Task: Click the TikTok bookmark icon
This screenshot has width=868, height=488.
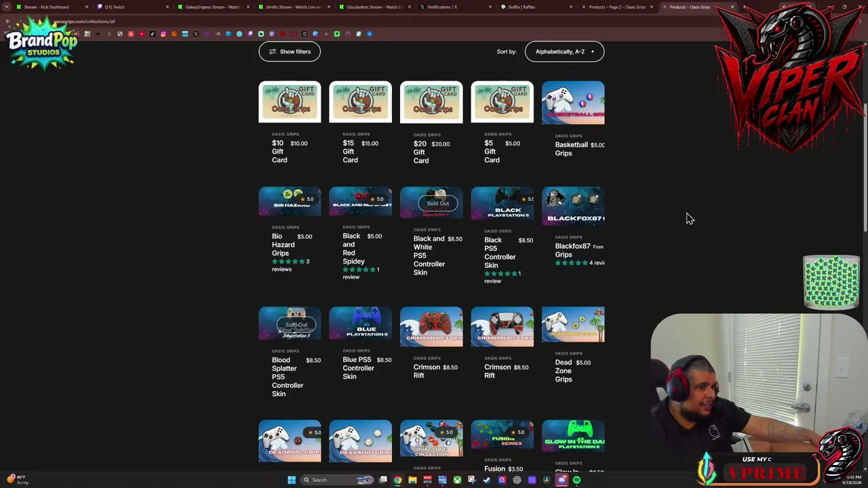Action: point(152,34)
